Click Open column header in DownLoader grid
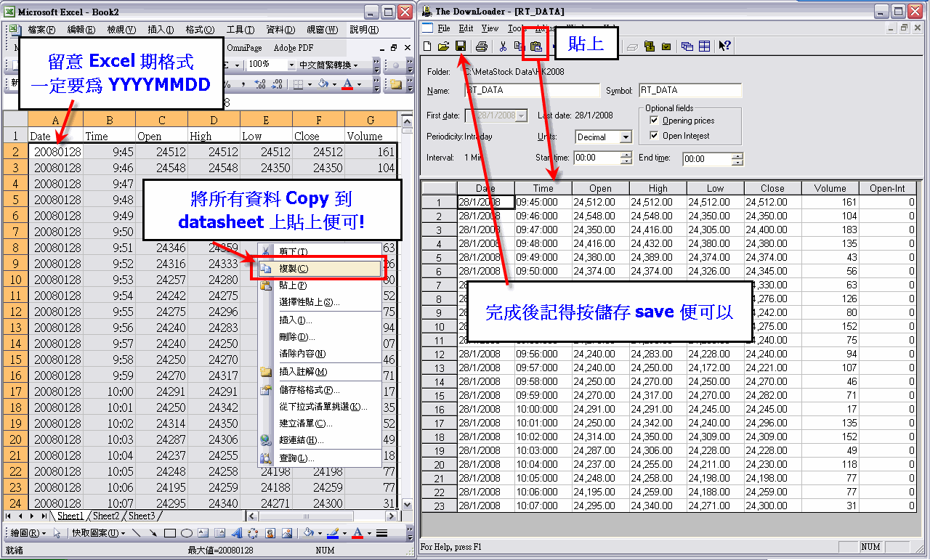 click(x=600, y=188)
